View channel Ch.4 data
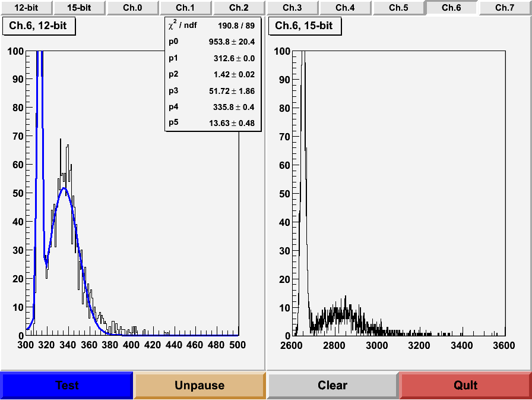 coord(345,8)
